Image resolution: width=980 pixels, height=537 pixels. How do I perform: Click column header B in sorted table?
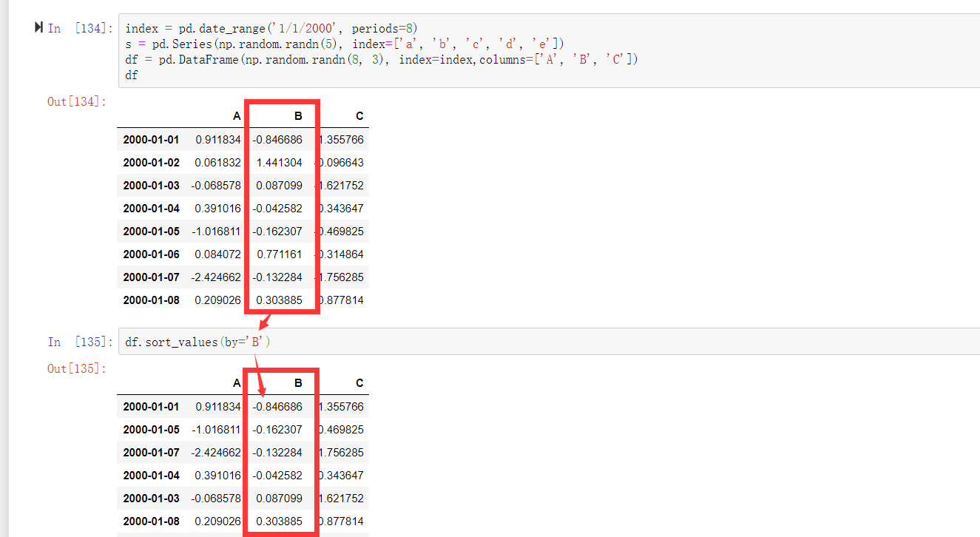[298, 383]
